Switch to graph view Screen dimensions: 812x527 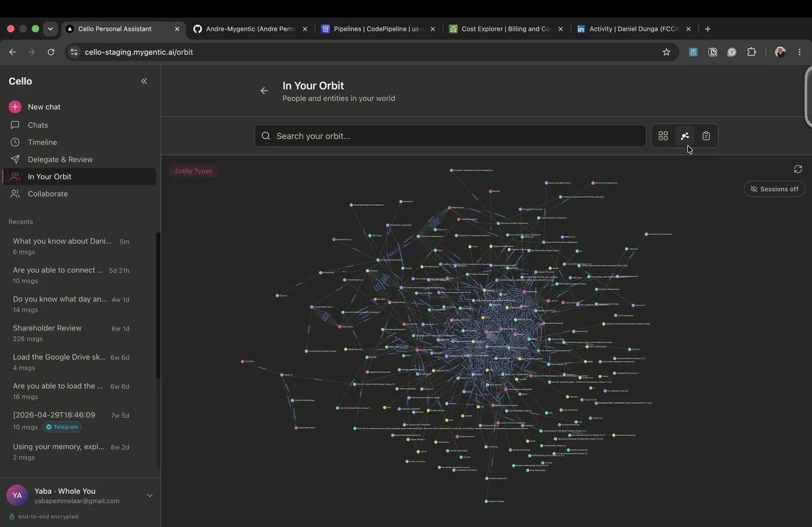click(685, 136)
